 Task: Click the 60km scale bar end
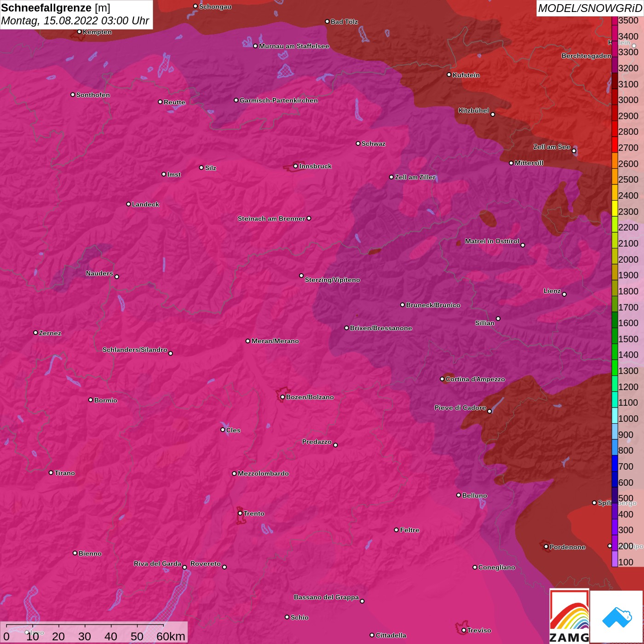pos(163,626)
